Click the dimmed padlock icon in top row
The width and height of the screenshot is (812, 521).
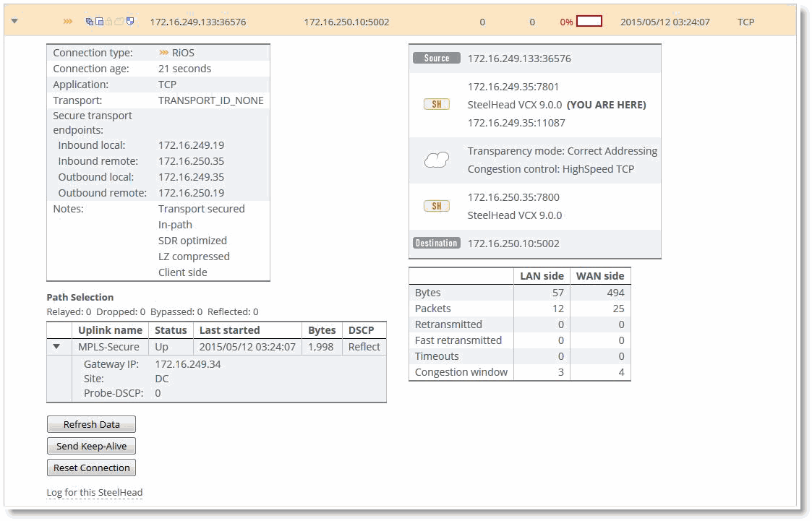click(x=110, y=22)
